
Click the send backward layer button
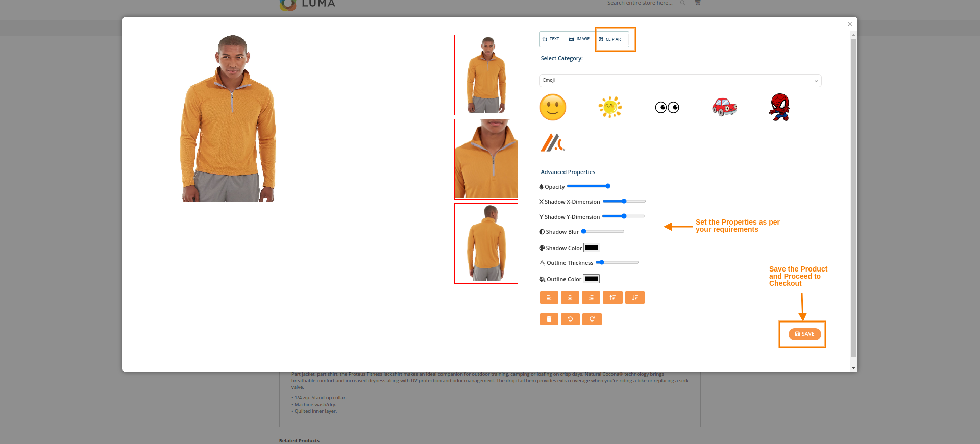click(634, 298)
